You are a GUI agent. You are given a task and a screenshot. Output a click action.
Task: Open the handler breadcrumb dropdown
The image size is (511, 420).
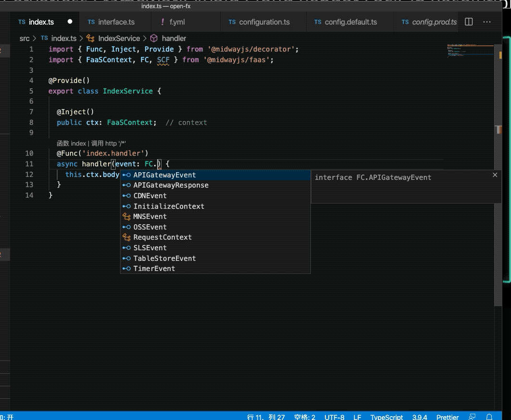coord(174,38)
